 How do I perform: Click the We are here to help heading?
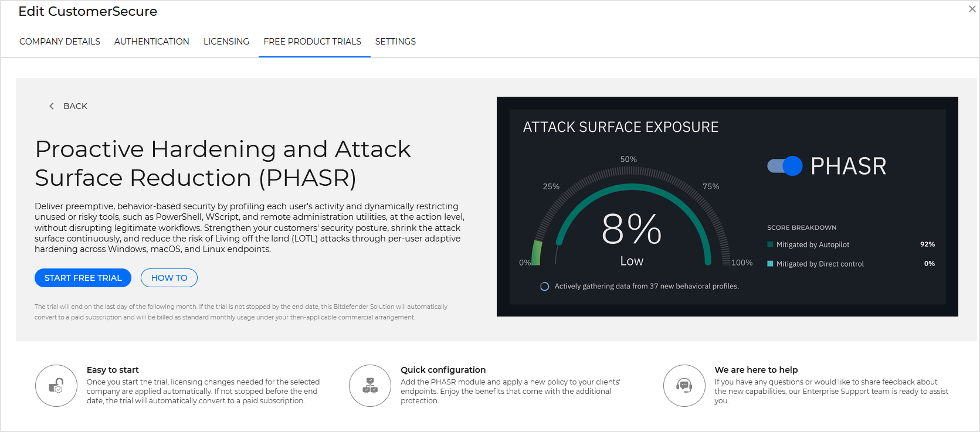pos(756,370)
